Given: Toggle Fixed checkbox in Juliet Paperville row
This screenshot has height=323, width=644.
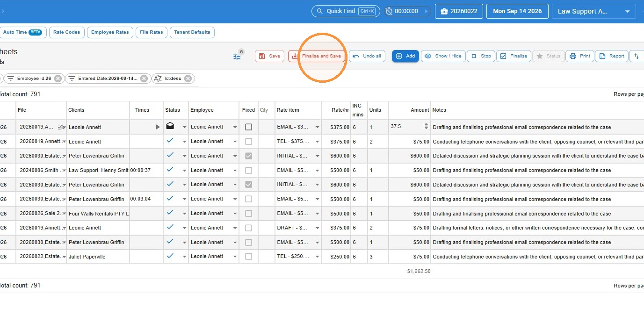Looking at the screenshot, I should 248,257.
